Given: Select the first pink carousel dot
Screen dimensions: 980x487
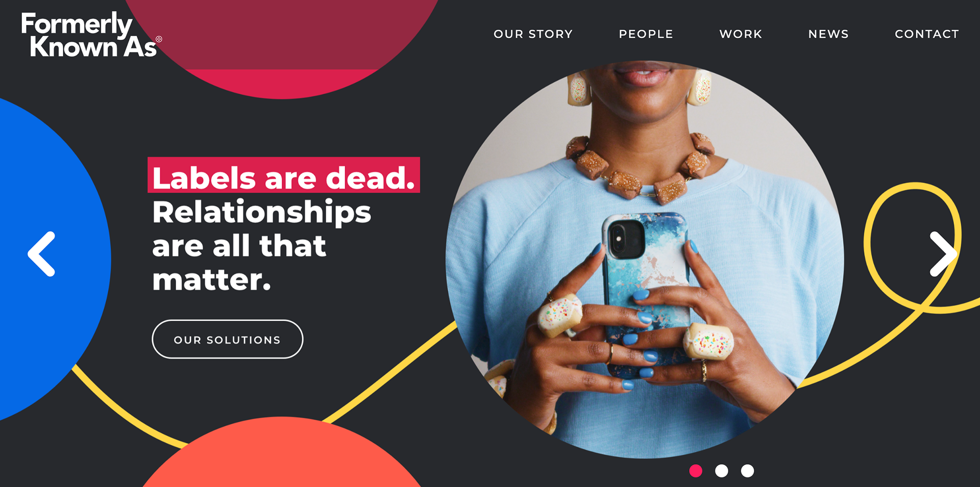Looking at the screenshot, I should pos(696,471).
